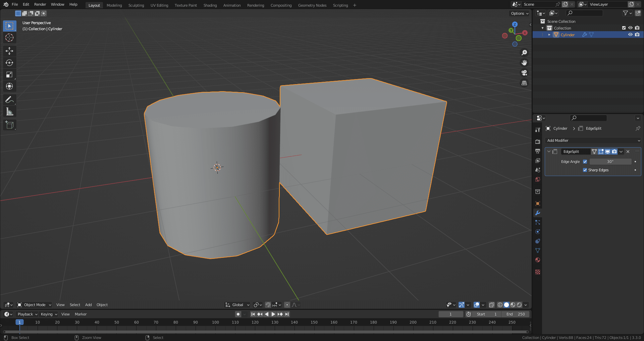Uncheck the Sharp Edges checkbox
The width and height of the screenshot is (644, 341).
585,170
